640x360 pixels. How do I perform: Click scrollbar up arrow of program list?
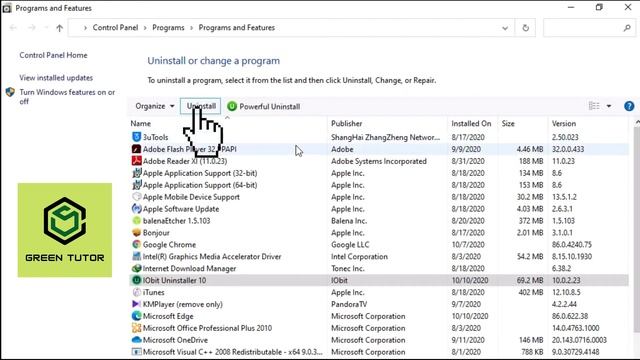(x=637, y=122)
